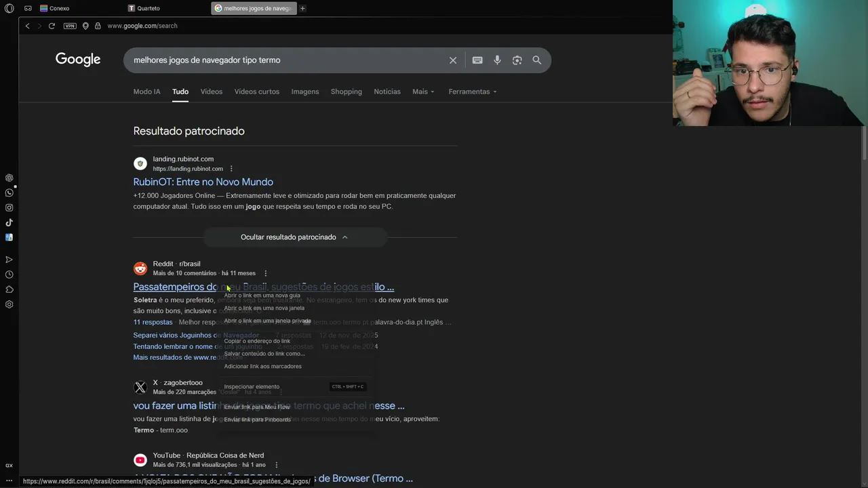Open the Notícias results tab
This screenshot has height=488, width=868.
(387, 91)
